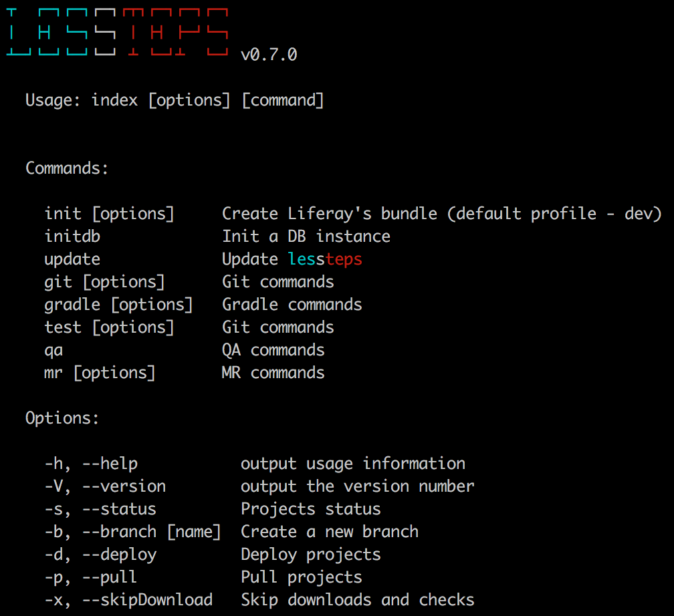Click the 'mr [options]' command text
This screenshot has width=674, height=616.
tap(100, 373)
